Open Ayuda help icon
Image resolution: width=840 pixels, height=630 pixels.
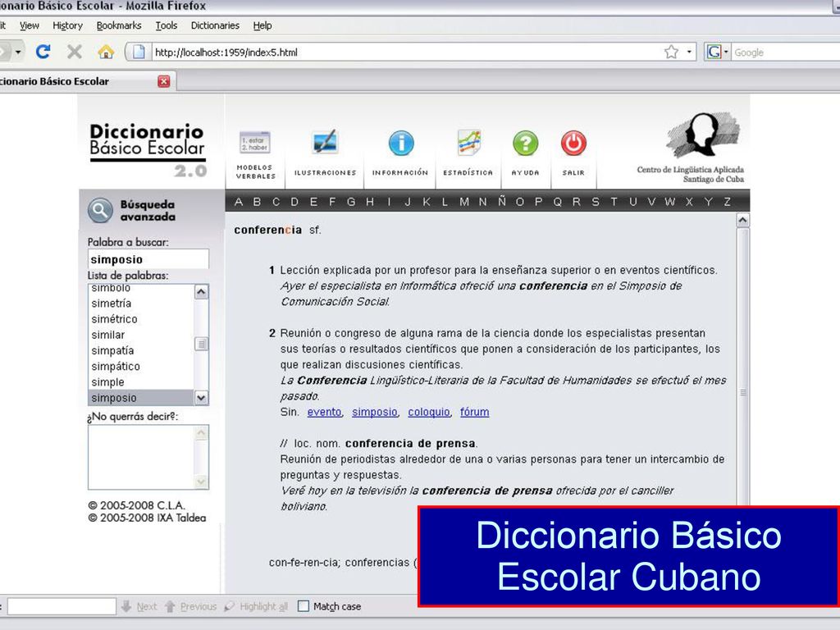point(525,143)
